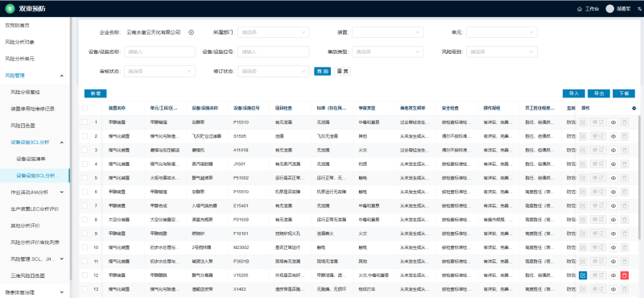Open 生产装置LEC分析评价 in sidebar
This screenshot has height=298, width=644.
point(35,209)
